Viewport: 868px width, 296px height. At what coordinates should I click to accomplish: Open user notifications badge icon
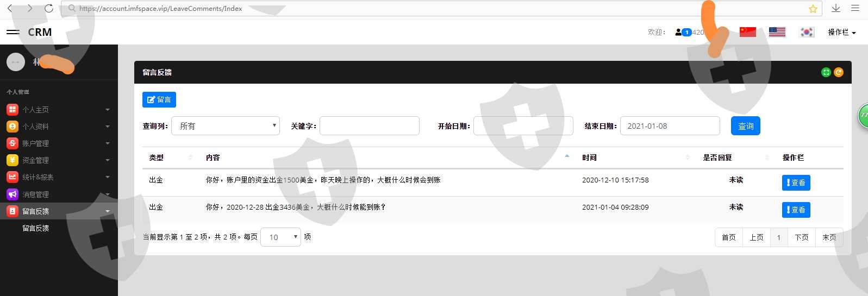tap(683, 32)
